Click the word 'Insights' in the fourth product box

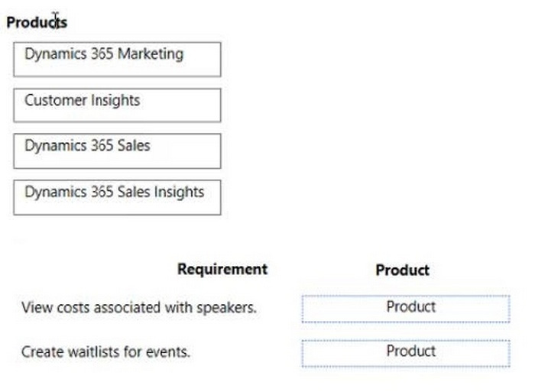(180, 192)
